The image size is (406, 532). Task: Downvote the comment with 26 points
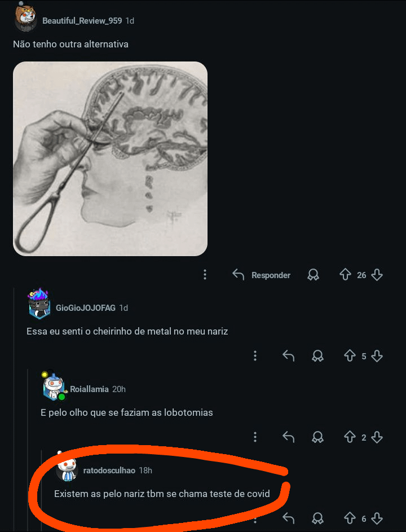[x=377, y=275]
